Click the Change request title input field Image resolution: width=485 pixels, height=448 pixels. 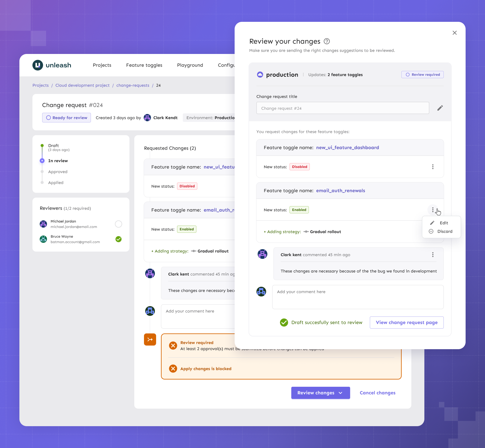[x=343, y=108]
